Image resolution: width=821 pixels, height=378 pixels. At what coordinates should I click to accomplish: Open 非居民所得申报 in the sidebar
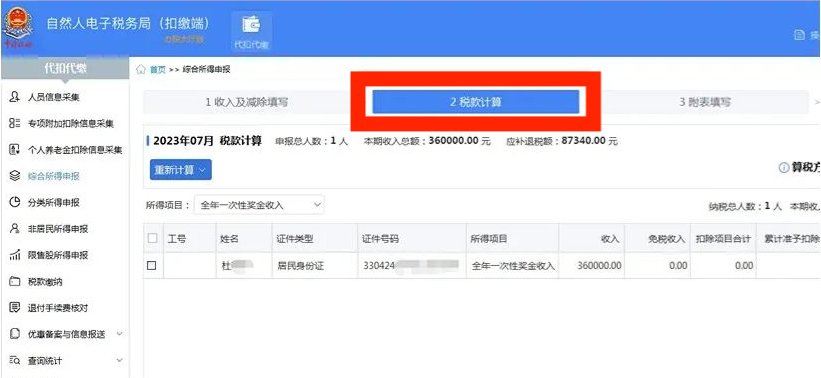[x=58, y=229]
